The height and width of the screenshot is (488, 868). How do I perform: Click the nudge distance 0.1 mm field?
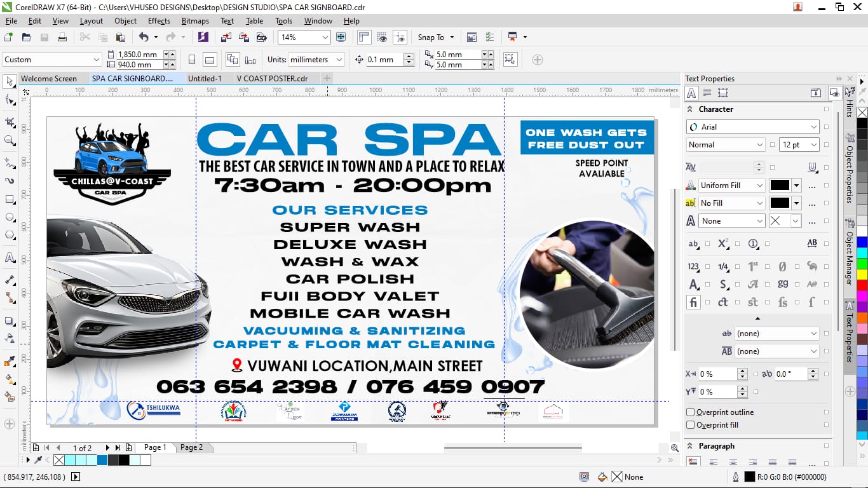pyautogui.click(x=385, y=60)
